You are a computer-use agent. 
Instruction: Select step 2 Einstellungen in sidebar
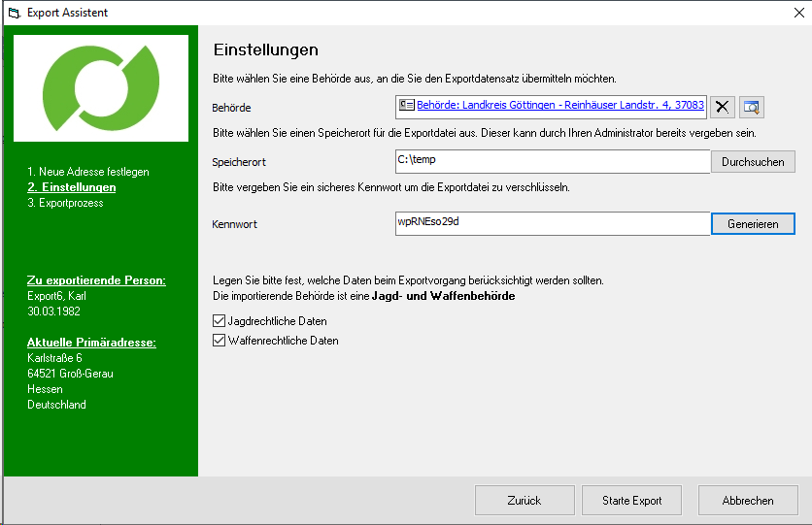[71, 187]
